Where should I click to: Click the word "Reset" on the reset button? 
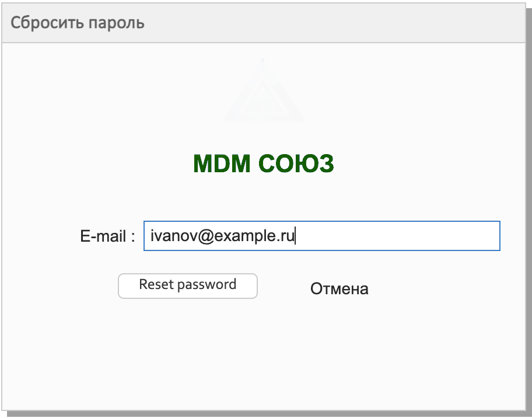pos(156,285)
